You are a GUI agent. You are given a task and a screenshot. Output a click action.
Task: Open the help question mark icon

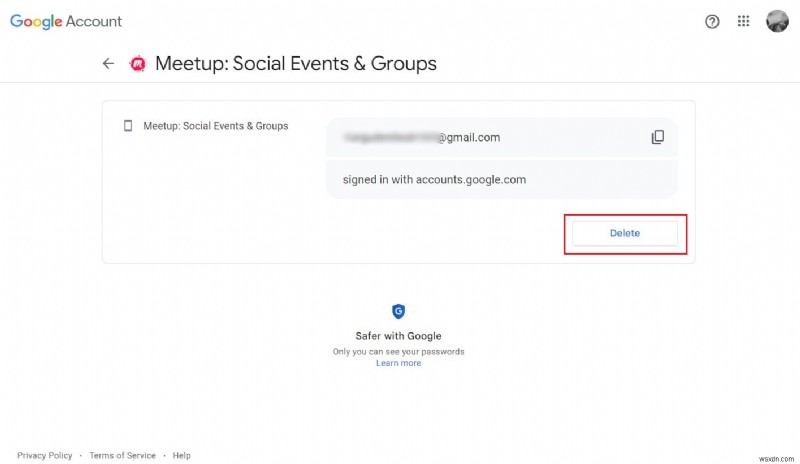tap(712, 21)
